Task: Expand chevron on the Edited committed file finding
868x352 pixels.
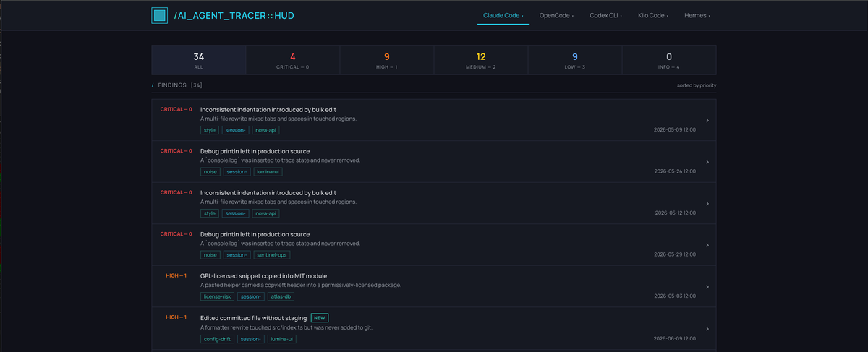Action: (707, 328)
